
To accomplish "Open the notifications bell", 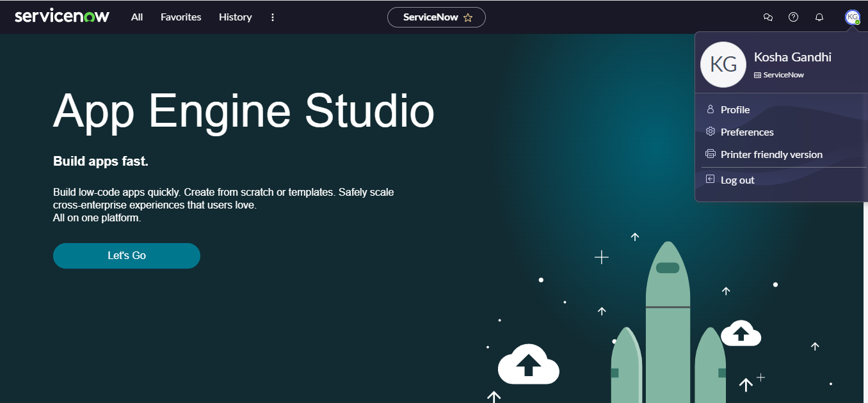I will point(819,17).
